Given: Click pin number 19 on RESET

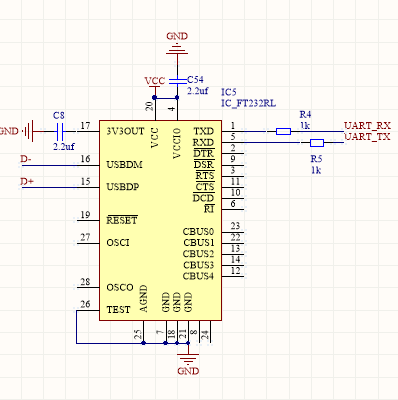Looking at the screenshot, I should (x=85, y=215).
